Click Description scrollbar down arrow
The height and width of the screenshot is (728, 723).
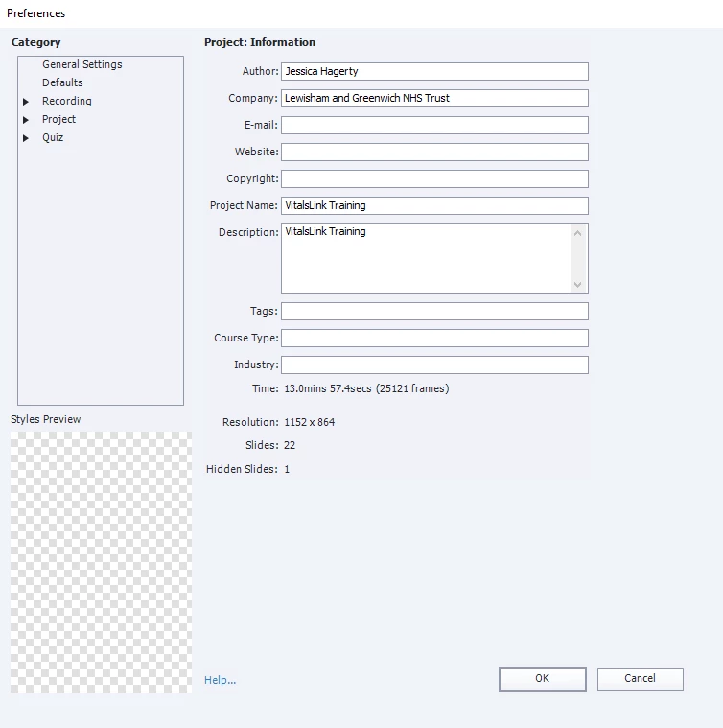578,284
